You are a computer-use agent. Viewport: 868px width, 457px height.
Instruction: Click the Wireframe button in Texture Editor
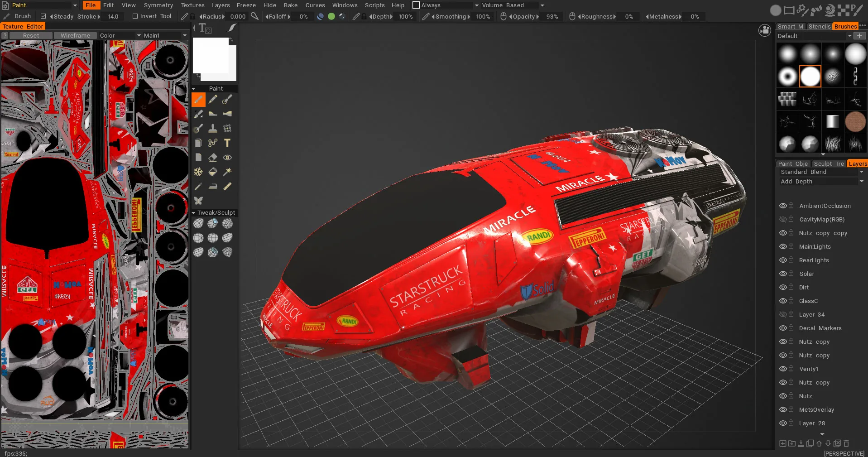[x=75, y=35]
